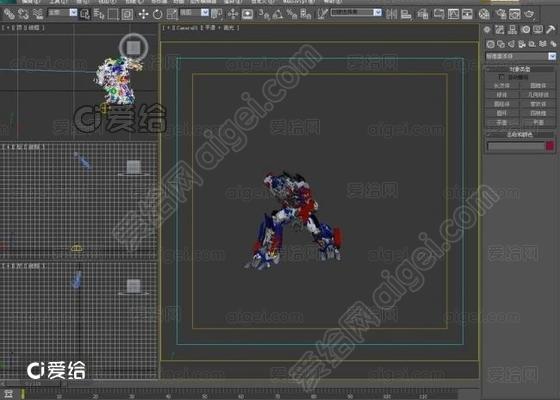The image size is (560, 400).
Task: Select Space Warps category in Create panel
Action: point(543,44)
